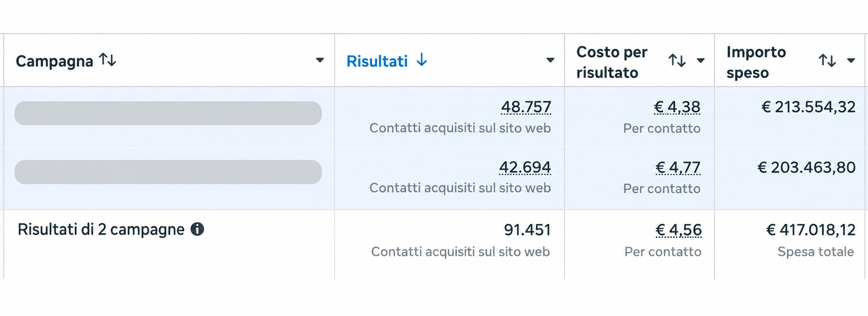The height and width of the screenshot is (316, 868).
Task: Click the Campagna column header label
Action: [x=54, y=61]
